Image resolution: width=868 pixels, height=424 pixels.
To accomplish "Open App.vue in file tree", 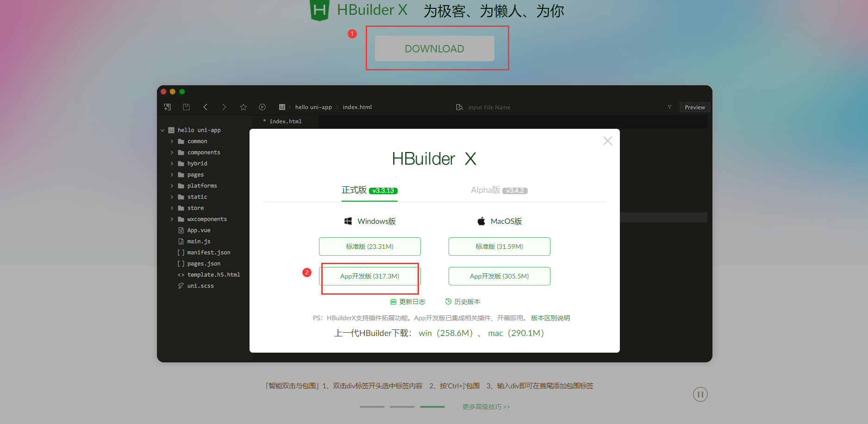I will point(199,230).
